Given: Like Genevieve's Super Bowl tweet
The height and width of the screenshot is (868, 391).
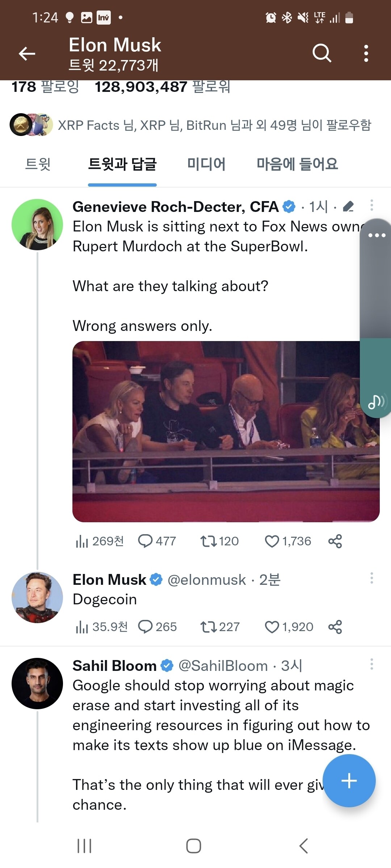Looking at the screenshot, I should [x=272, y=541].
